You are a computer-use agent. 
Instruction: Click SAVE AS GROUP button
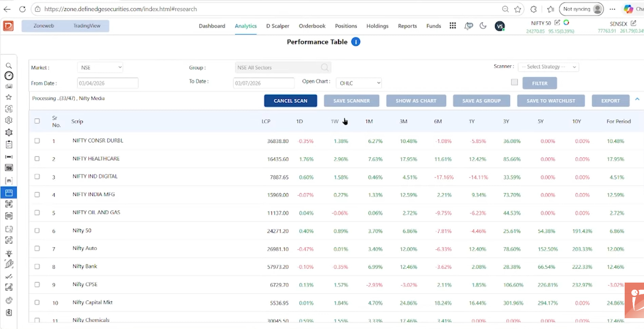click(482, 101)
